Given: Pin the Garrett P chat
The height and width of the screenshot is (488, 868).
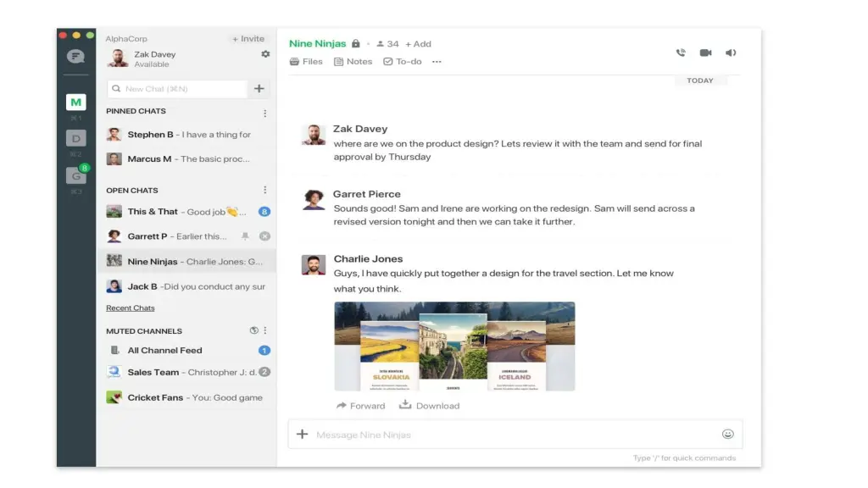Looking at the screenshot, I should [245, 236].
